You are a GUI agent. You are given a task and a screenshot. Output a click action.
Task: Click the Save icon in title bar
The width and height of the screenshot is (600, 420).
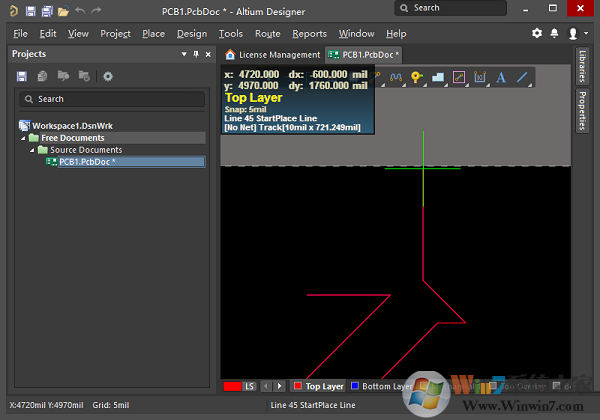(31, 11)
